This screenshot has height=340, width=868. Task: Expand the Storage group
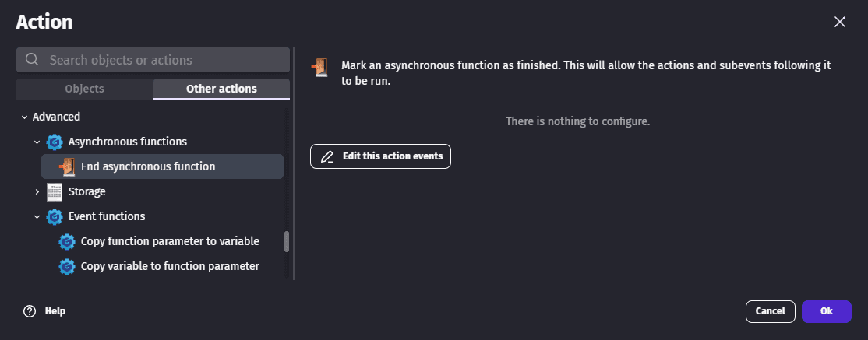click(x=37, y=191)
